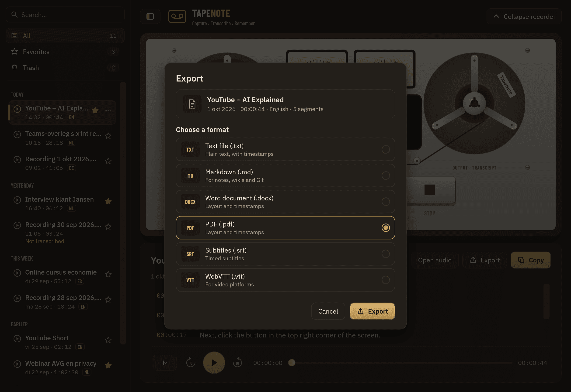Select Markdown (.md) format
571x392 pixels.
(285, 175)
